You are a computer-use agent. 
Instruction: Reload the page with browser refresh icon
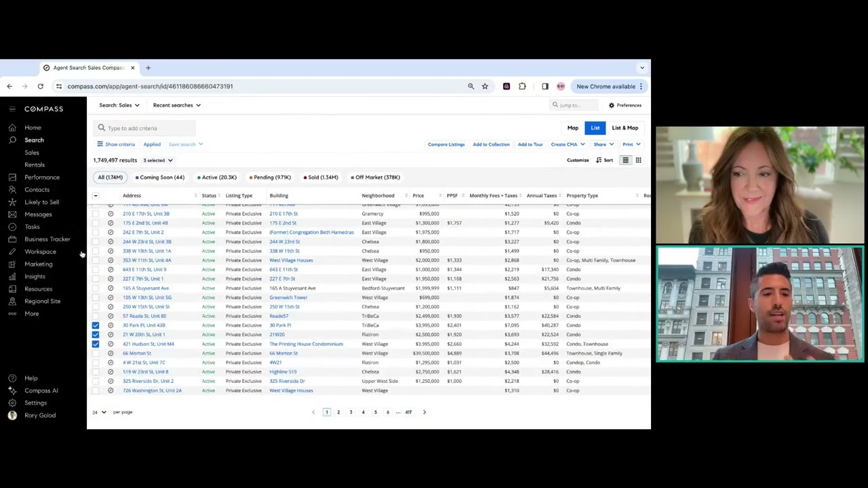[41, 86]
